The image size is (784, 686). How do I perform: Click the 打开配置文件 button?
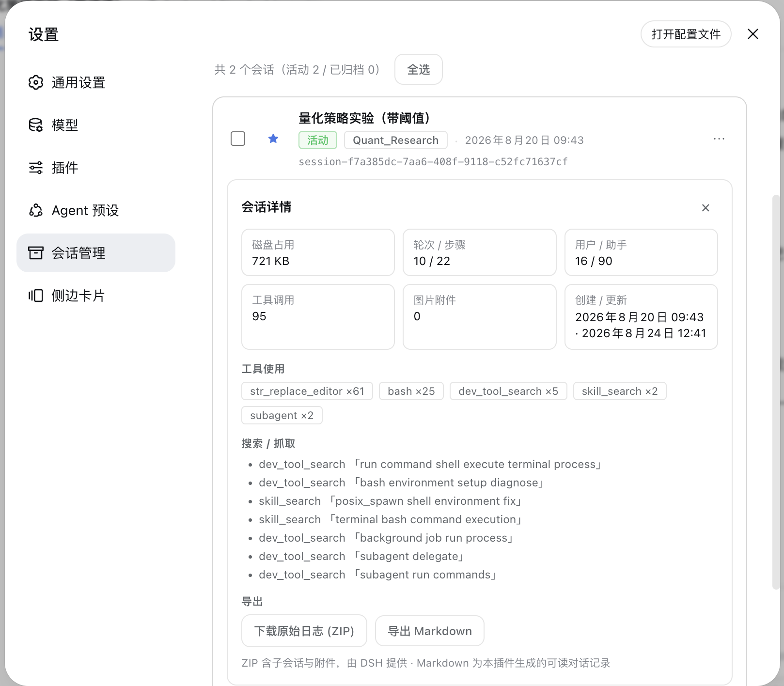pyautogui.click(x=686, y=34)
